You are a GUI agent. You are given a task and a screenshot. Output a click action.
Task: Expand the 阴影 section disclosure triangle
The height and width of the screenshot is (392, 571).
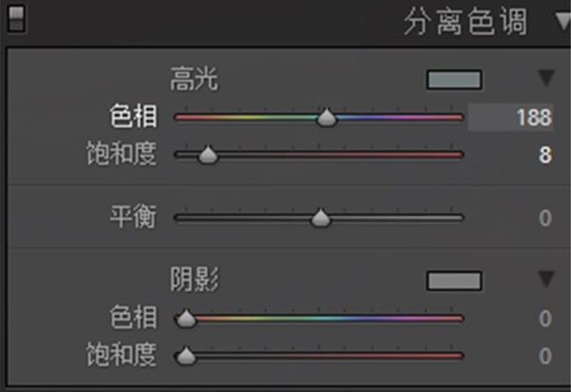pos(546,279)
